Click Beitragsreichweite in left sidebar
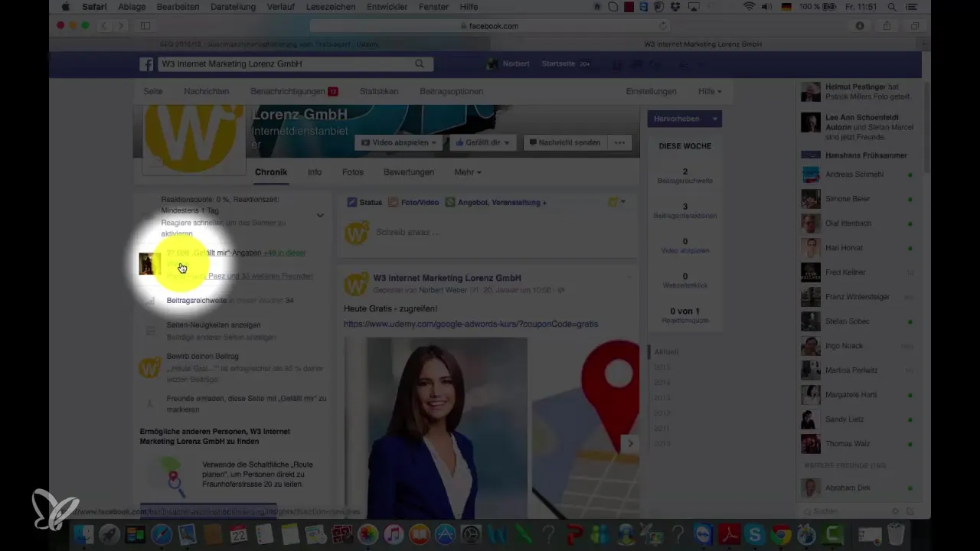 coord(197,301)
